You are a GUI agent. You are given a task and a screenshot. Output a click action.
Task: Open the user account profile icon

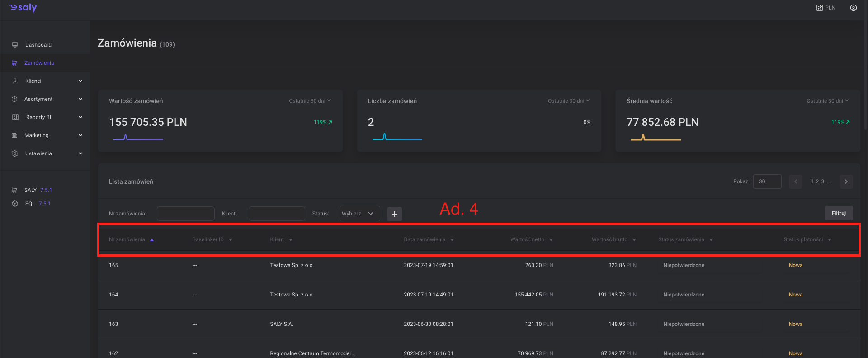click(853, 8)
